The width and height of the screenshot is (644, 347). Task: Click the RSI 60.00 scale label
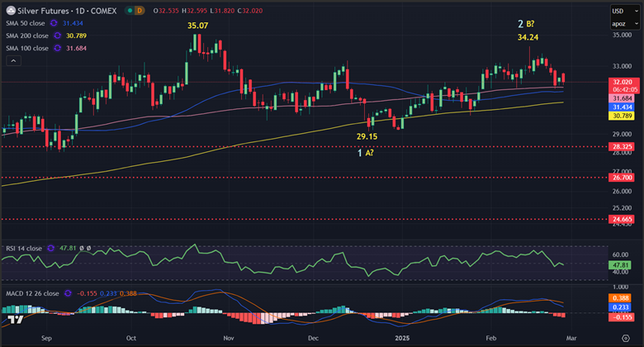coord(620,254)
